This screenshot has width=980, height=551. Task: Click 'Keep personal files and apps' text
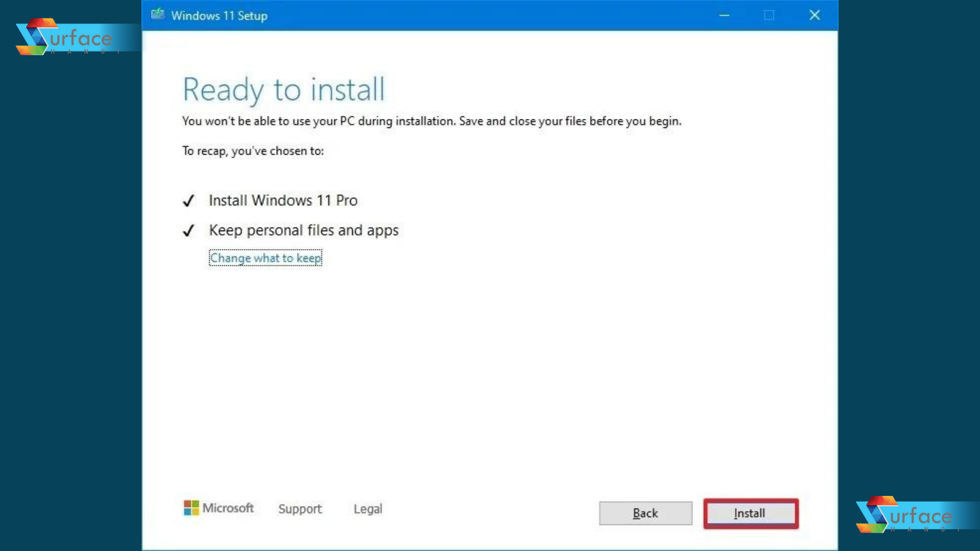[304, 231]
